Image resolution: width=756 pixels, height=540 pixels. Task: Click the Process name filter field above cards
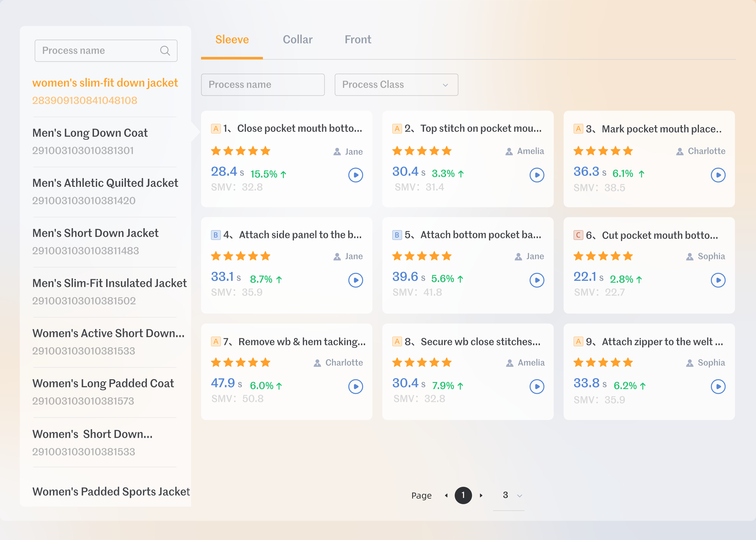[263, 85]
